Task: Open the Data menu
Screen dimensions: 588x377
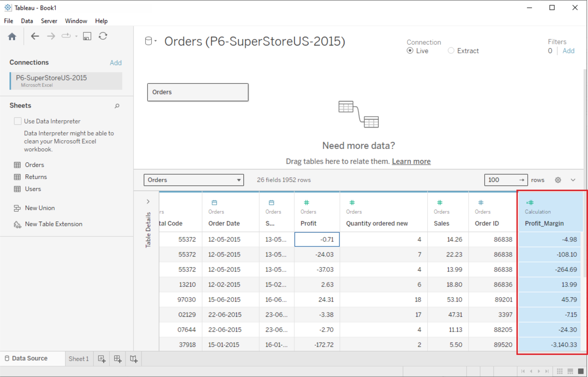Action: click(x=27, y=21)
